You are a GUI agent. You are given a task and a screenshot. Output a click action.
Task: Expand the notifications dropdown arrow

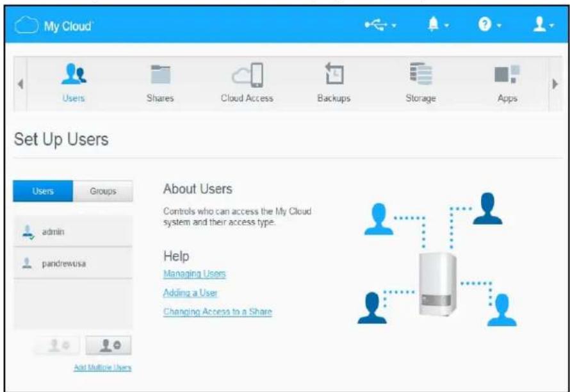[446, 26]
